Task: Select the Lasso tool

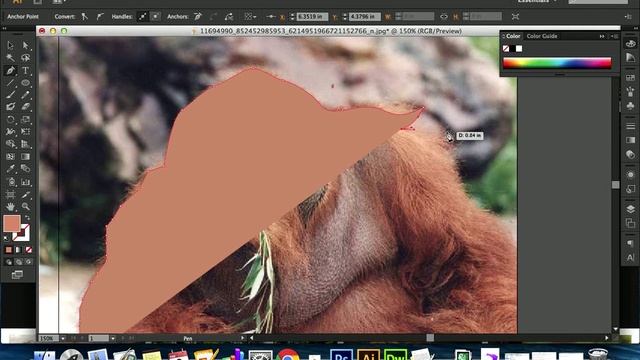Action: point(25,58)
